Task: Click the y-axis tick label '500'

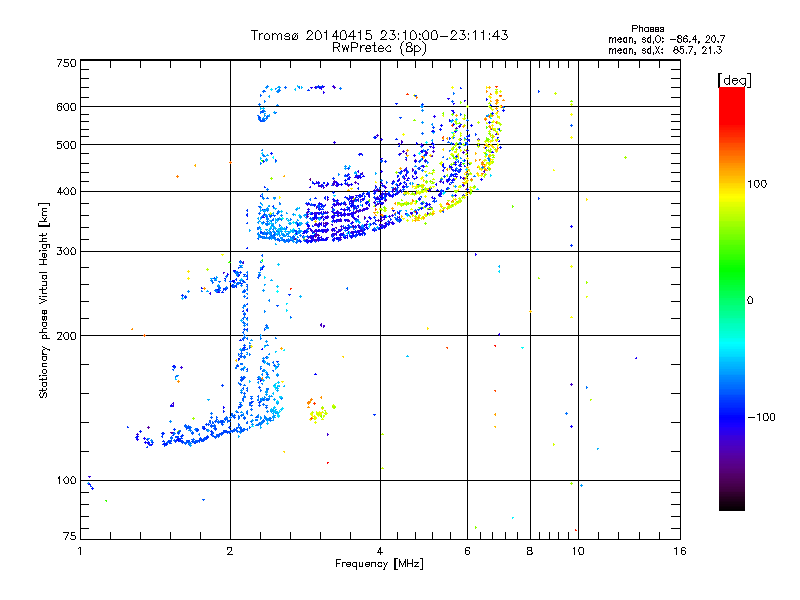Action: (x=67, y=145)
